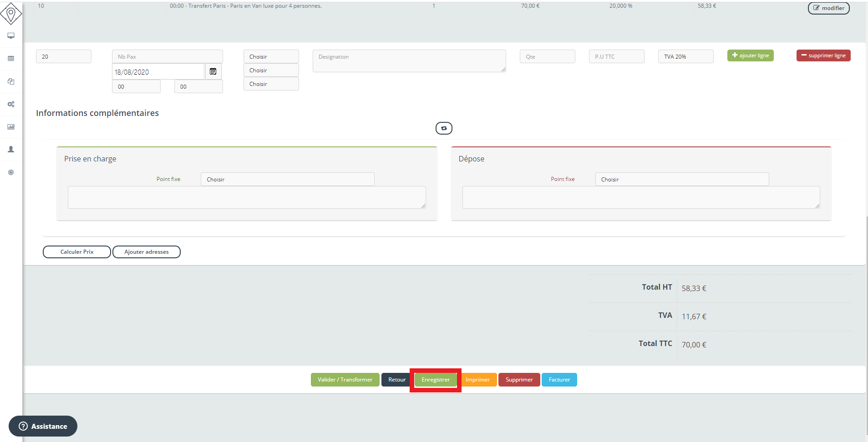
Task: Expand the first Choisir dropdown
Action: 271,56
